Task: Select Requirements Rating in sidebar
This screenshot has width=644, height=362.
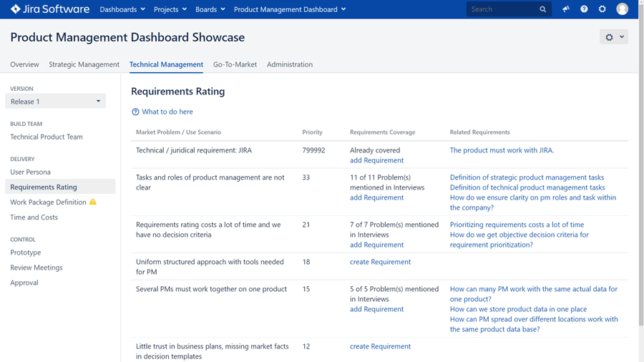Action: click(x=60, y=187)
